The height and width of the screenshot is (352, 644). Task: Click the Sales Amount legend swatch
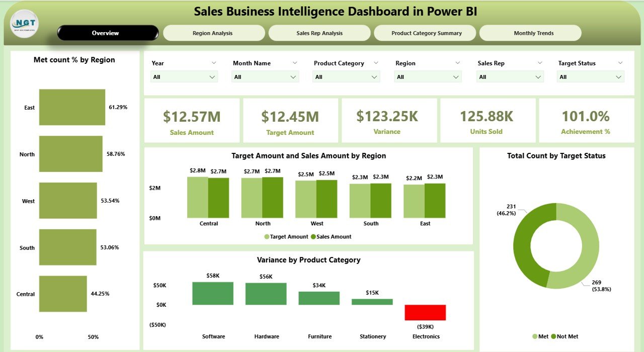313,237
